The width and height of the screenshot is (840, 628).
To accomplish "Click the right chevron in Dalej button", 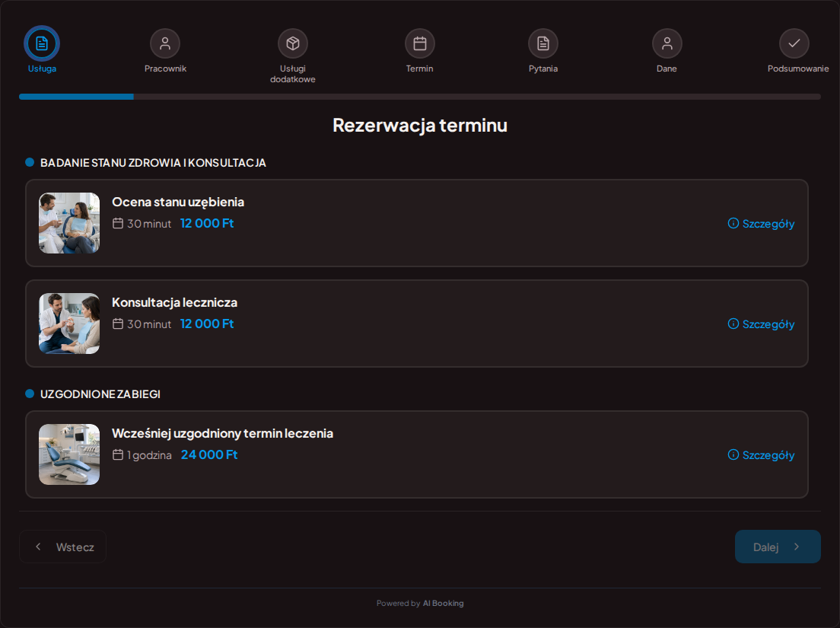I will click(797, 547).
